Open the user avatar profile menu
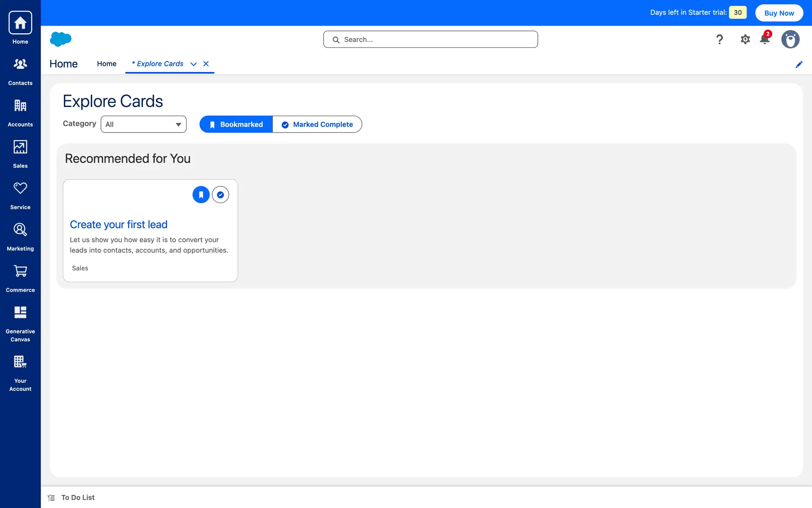This screenshot has height=508, width=812. click(x=790, y=39)
